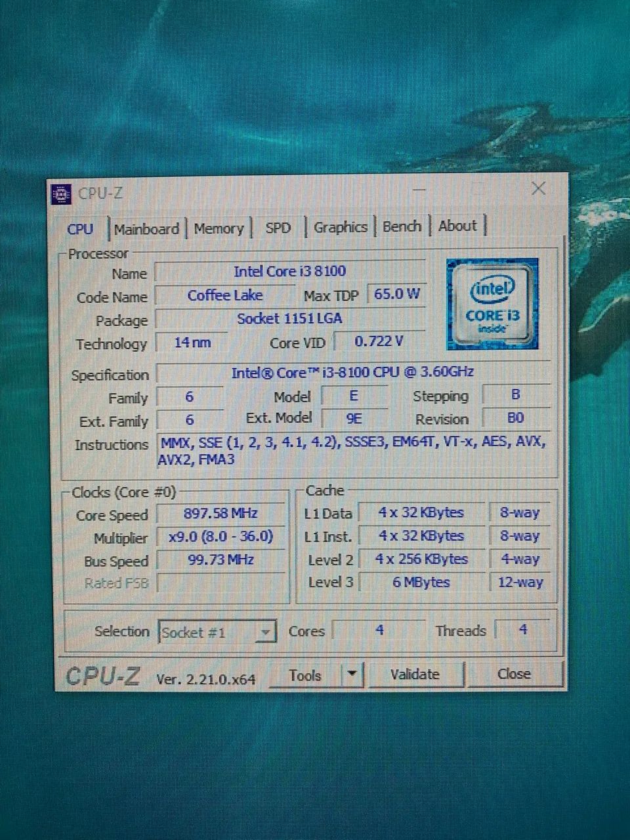
Task: Click the Ver. 2.21.0.x64 version text
Action: click(206, 679)
